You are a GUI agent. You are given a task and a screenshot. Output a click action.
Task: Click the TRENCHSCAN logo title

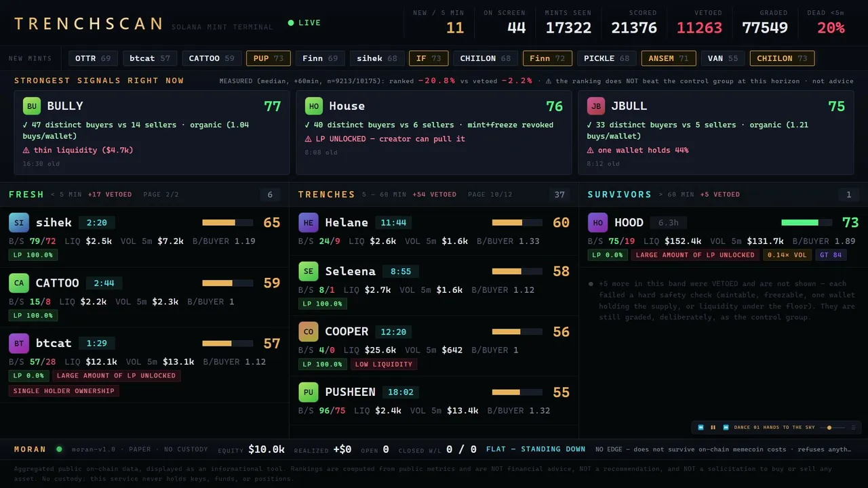click(89, 24)
